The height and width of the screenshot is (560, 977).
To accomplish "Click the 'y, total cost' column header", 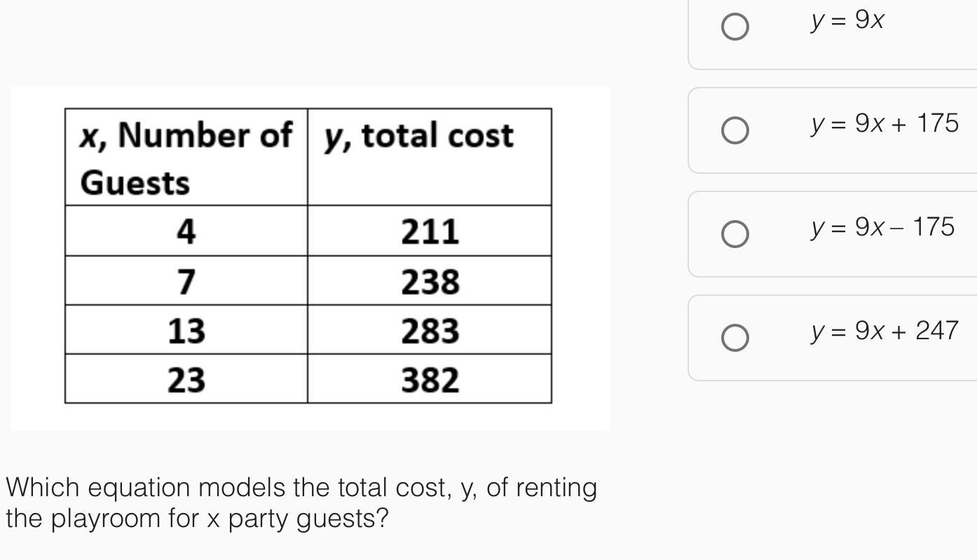I will click(x=418, y=136).
